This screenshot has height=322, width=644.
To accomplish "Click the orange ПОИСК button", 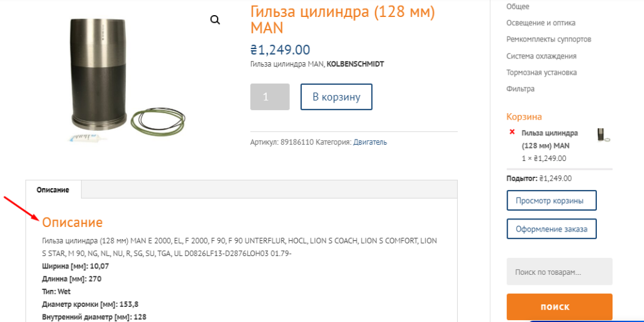I will tap(559, 307).
